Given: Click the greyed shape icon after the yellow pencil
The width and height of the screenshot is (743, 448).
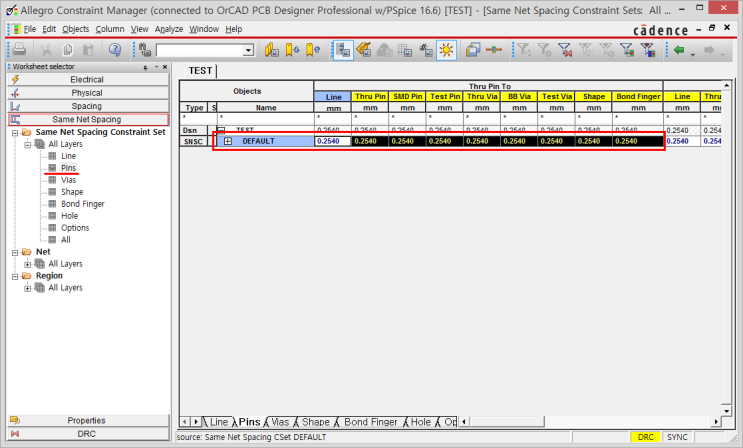Looking at the screenshot, I should 384,49.
